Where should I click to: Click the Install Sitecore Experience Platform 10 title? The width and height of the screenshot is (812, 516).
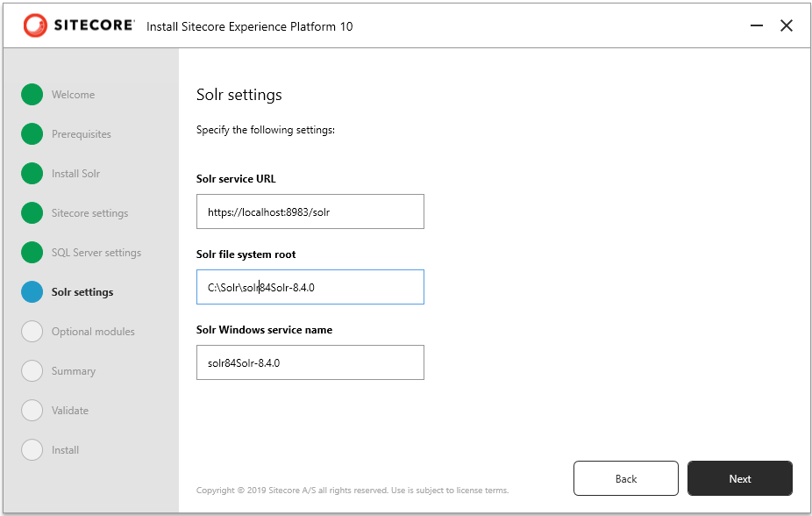pos(248,26)
